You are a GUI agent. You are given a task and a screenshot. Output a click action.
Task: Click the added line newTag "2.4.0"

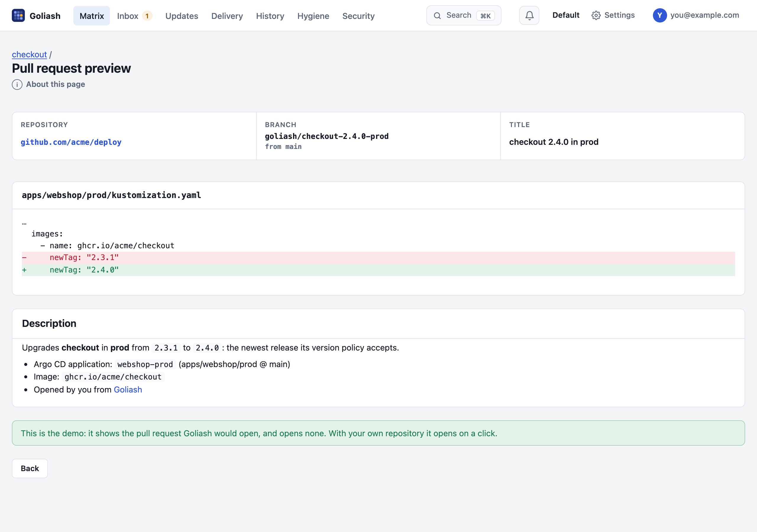tap(378, 270)
